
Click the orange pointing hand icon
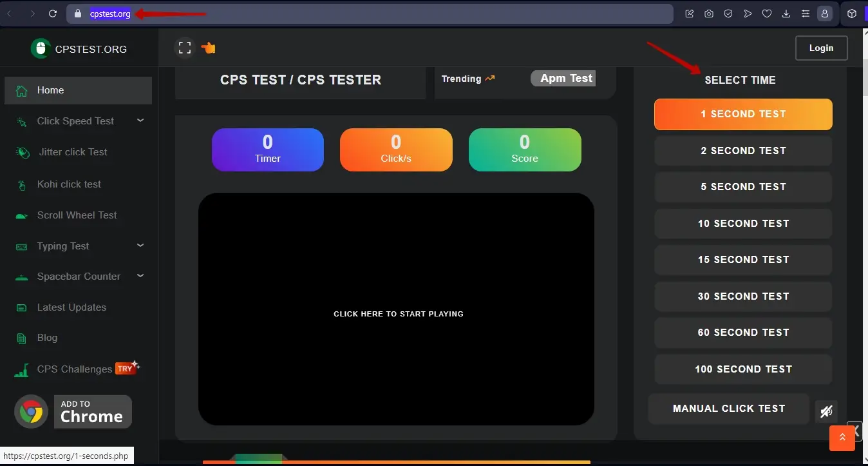point(208,48)
